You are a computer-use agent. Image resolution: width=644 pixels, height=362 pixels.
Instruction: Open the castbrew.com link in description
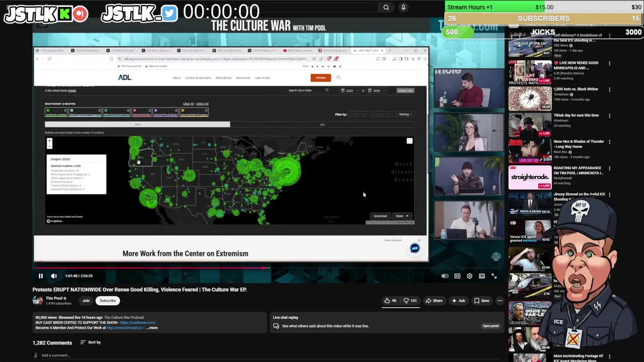point(137,323)
